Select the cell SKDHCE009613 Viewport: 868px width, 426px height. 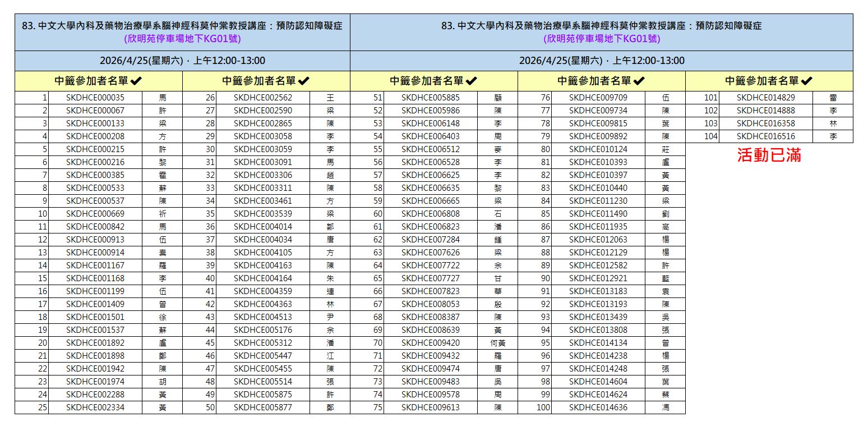coord(430,407)
